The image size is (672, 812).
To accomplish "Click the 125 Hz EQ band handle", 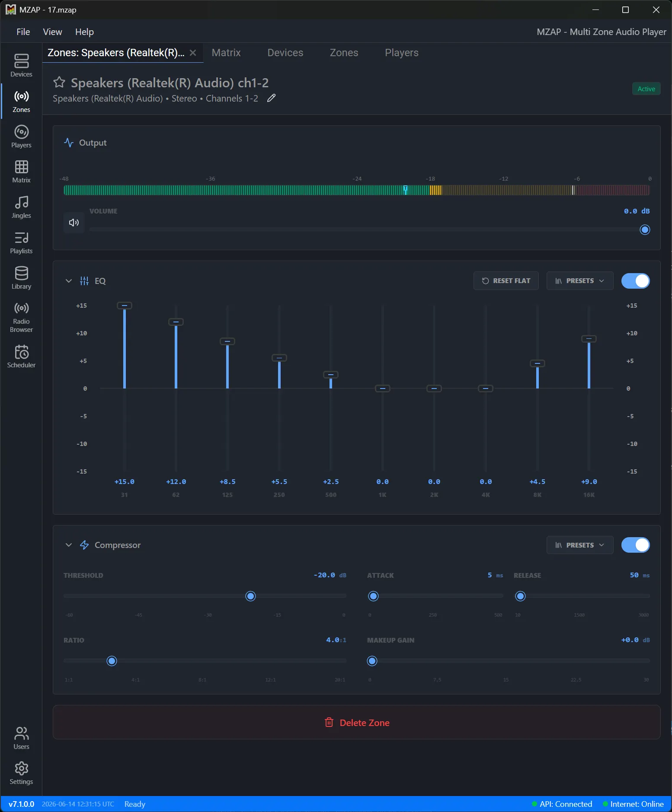I will coord(227,341).
